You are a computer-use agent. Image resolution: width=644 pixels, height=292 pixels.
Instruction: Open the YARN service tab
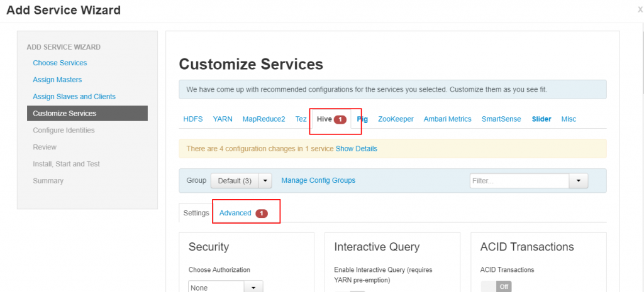point(223,119)
